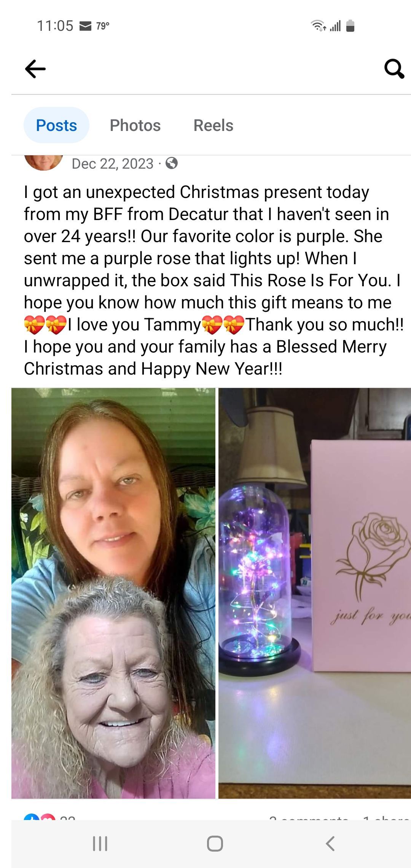The width and height of the screenshot is (411, 868).
Task: Open the selfie photo of two women
Action: [x=113, y=593]
